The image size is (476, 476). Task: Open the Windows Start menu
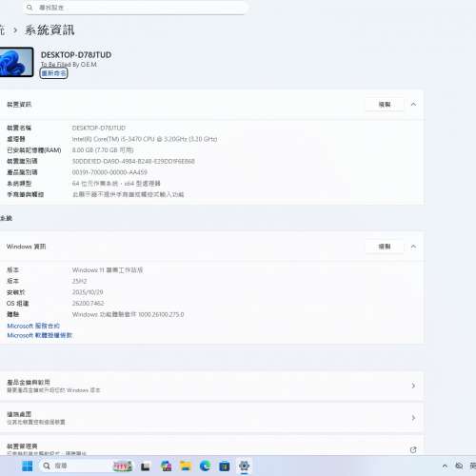(28, 466)
